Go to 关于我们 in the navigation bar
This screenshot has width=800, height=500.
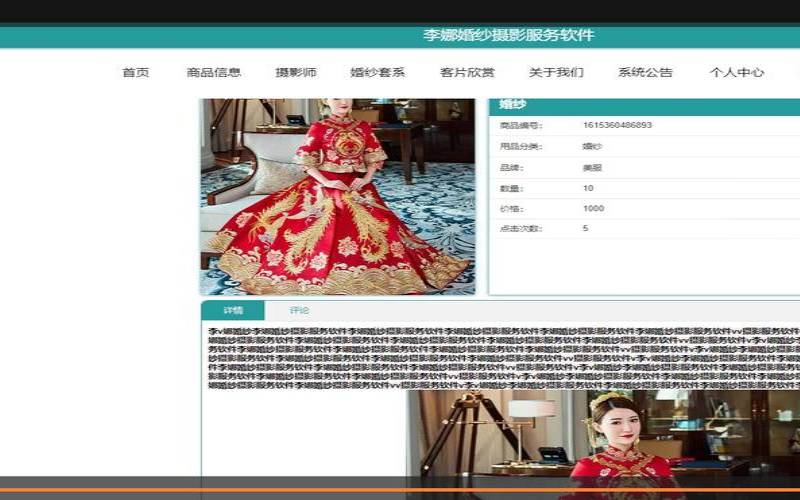[x=556, y=72]
